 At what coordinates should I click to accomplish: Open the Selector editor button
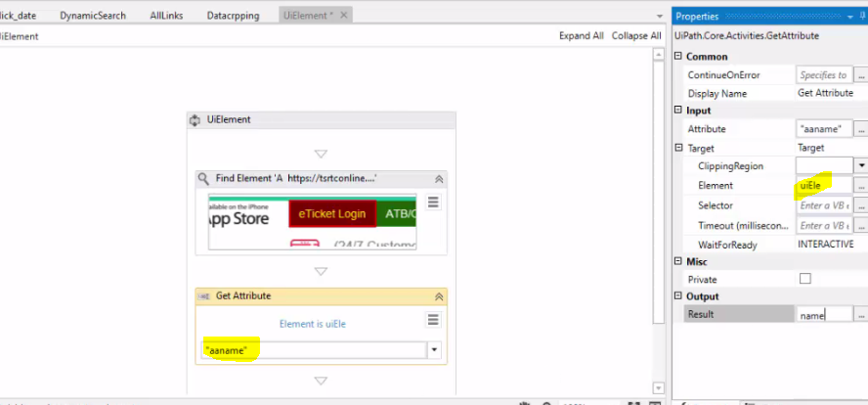point(861,205)
